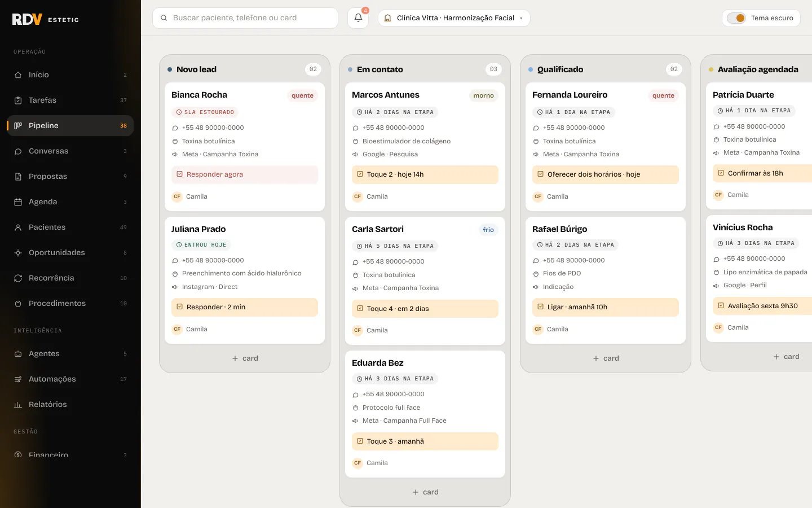Screen dimensions: 812x508
Task: Check the Ligar amanhã 10h task checkbox
Action: coord(540,307)
